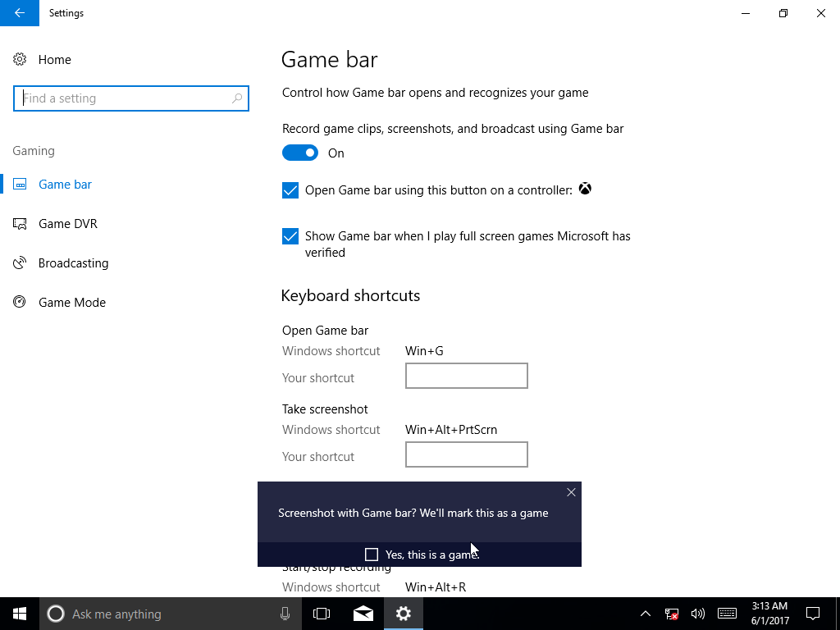Go to Game Mode settings page
The height and width of the screenshot is (630, 840).
(72, 303)
